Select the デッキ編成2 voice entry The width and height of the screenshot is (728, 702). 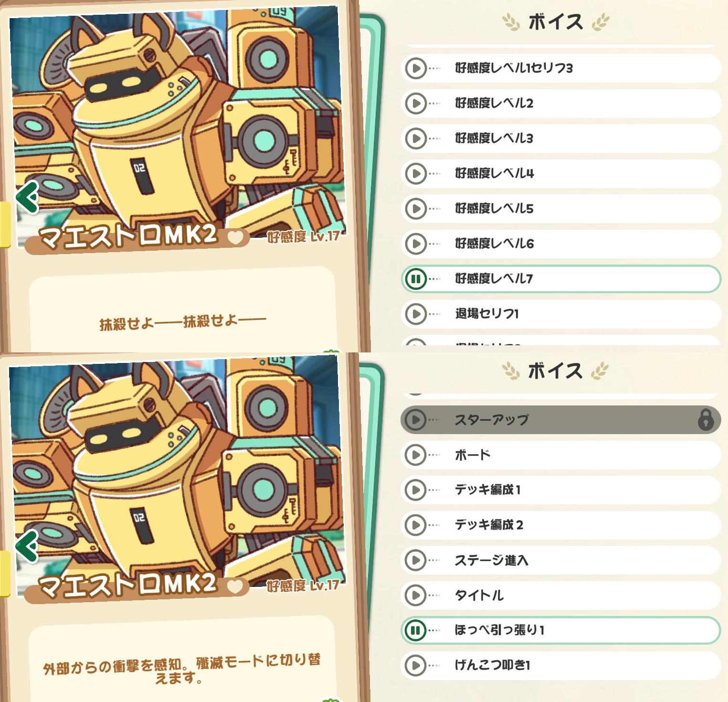click(561, 525)
